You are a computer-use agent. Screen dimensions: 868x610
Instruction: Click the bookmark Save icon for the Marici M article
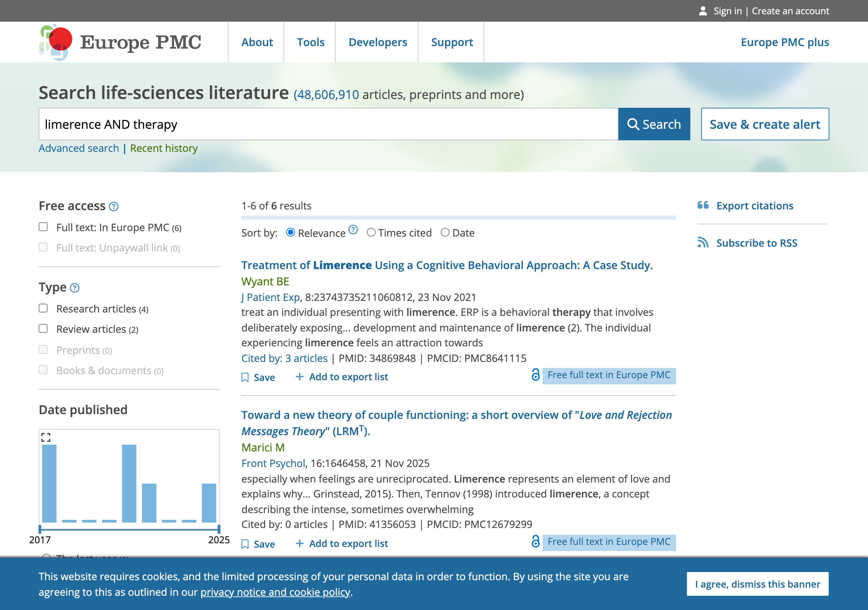click(245, 544)
